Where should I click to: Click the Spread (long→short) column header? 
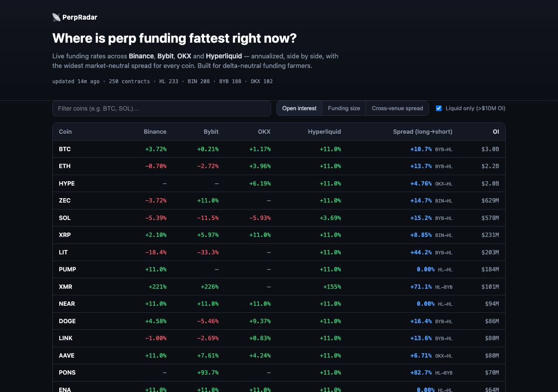[x=422, y=132]
